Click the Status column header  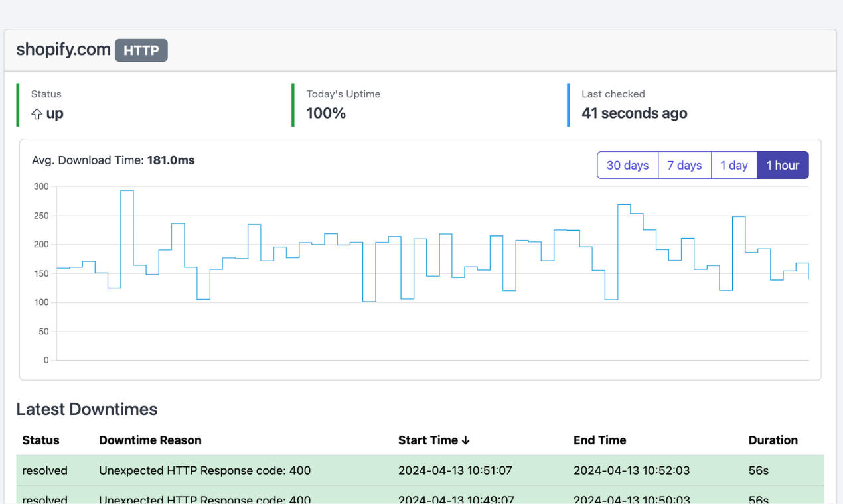[x=40, y=440]
